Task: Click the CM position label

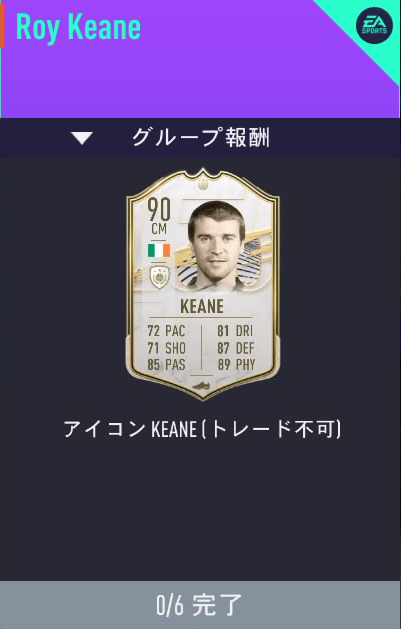Action: (x=159, y=229)
